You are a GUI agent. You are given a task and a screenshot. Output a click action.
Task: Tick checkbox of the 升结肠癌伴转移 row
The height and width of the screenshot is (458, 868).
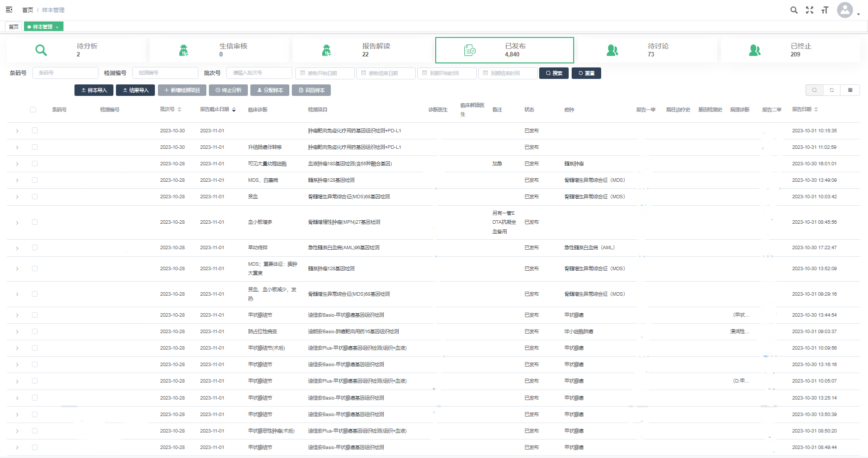point(34,147)
